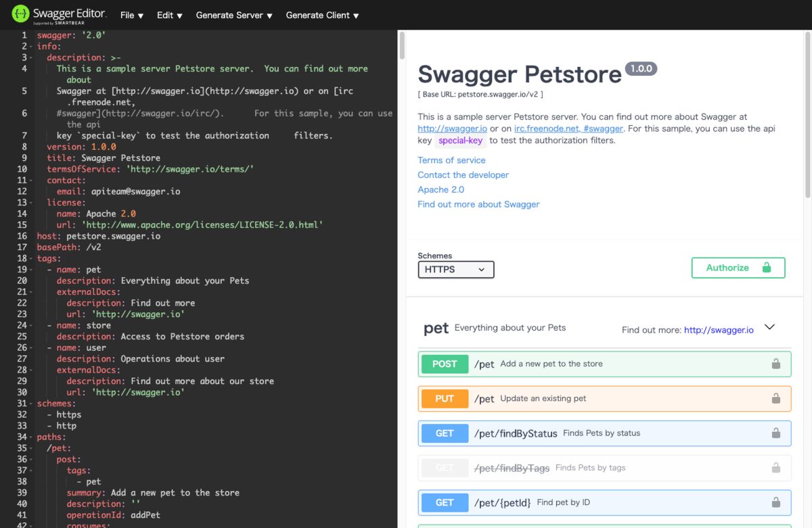Screen dimensions: 812x528
Task: Open the Generate Client menu
Action: [322, 15]
